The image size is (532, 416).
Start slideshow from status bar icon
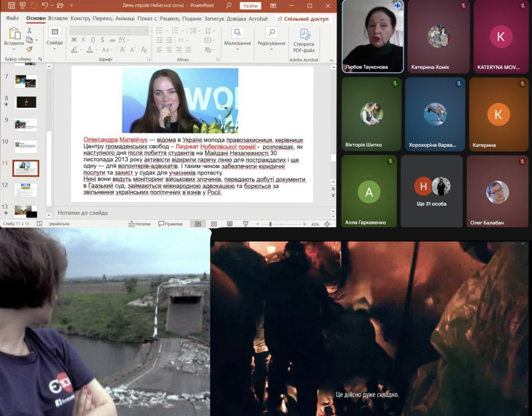[x=246, y=224]
